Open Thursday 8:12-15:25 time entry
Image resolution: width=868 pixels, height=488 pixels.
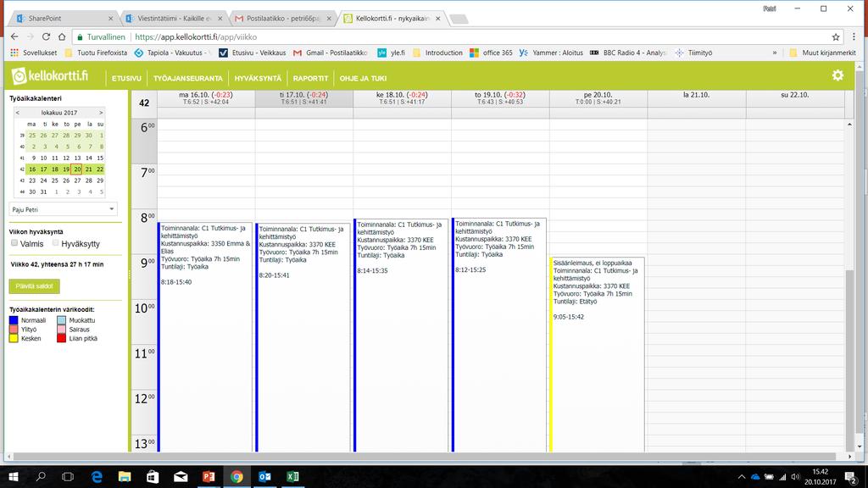[499, 334]
